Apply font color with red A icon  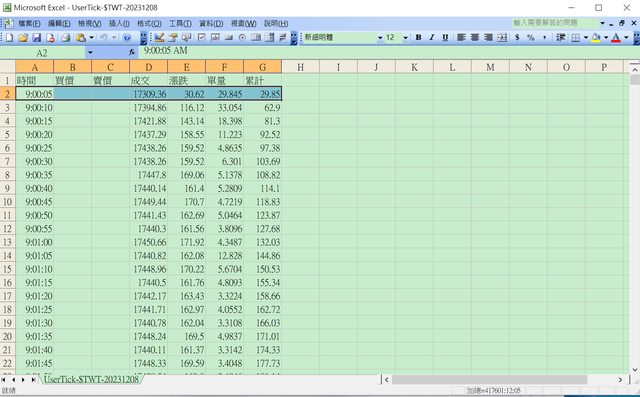point(616,38)
